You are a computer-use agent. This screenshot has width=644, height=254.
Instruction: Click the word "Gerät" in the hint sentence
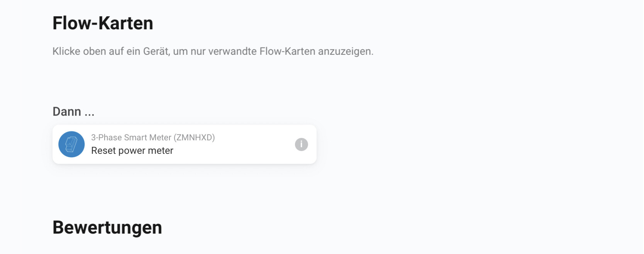pos(156,51)
